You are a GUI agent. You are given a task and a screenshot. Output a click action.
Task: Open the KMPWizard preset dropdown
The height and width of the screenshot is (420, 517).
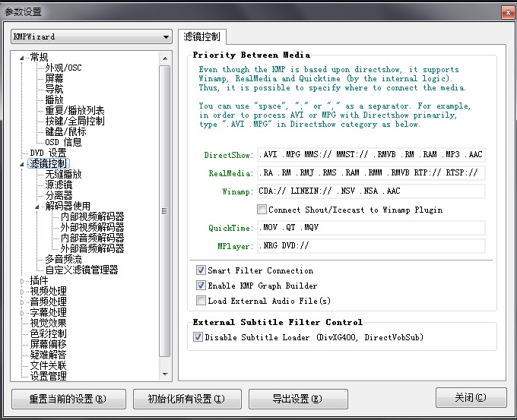point(91,37)
